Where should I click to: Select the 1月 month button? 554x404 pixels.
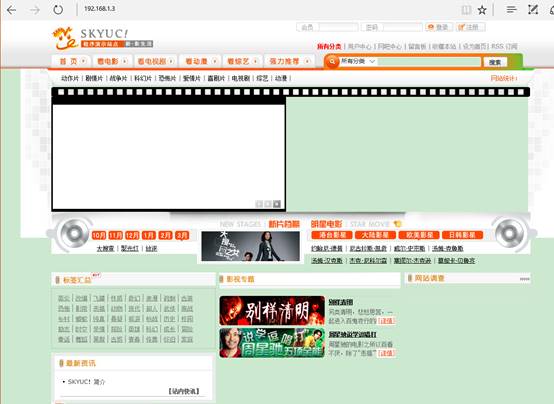coord(149,235)
